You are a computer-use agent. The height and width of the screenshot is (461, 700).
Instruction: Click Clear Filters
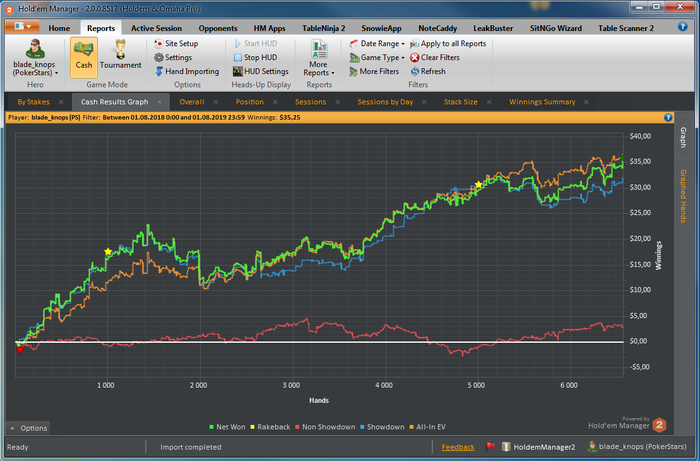[435, 57]
